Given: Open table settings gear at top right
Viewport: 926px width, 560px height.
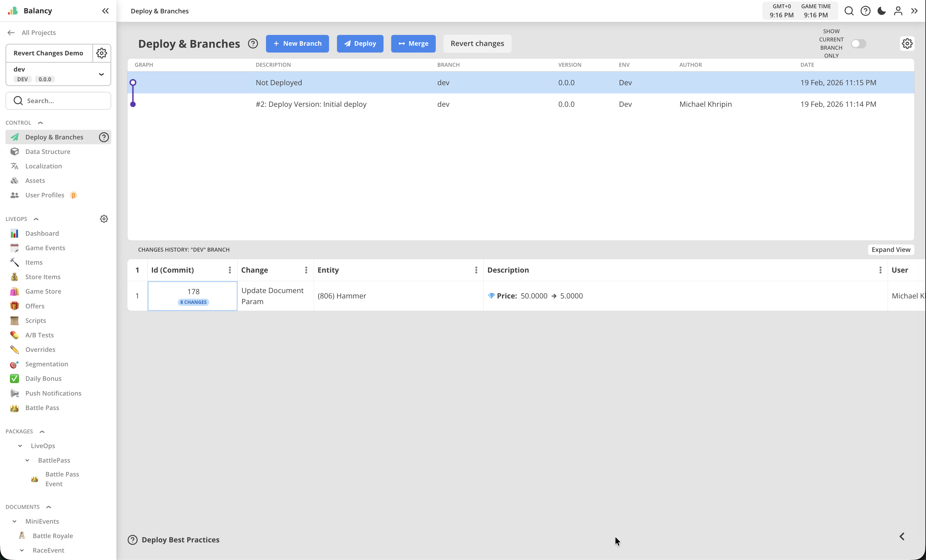Looking at the screenshot, I should (907, 44).
